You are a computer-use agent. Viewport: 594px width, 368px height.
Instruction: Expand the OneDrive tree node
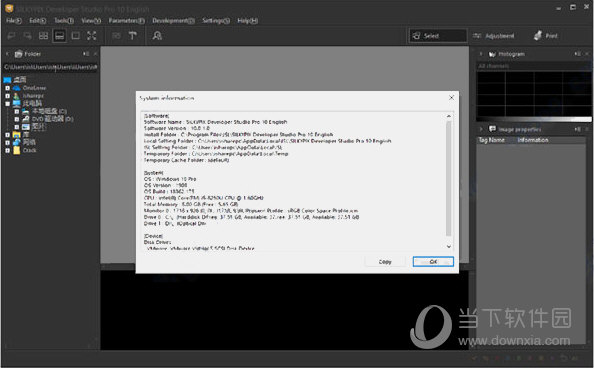[7, 88]
